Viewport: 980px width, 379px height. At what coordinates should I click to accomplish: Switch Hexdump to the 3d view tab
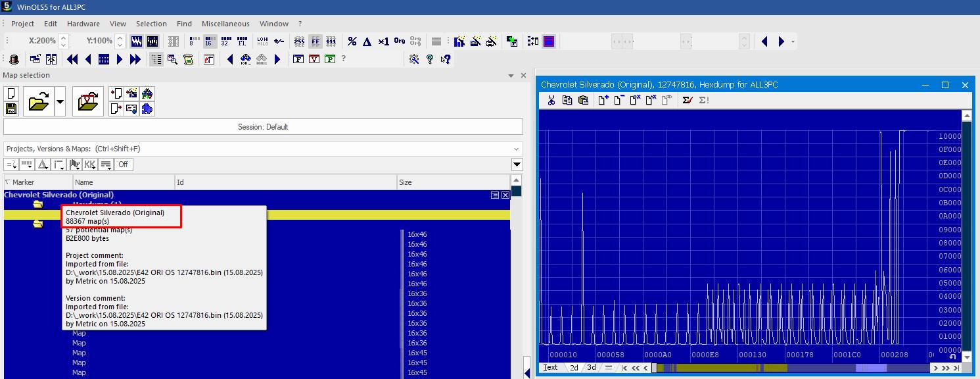click(592, 368)
